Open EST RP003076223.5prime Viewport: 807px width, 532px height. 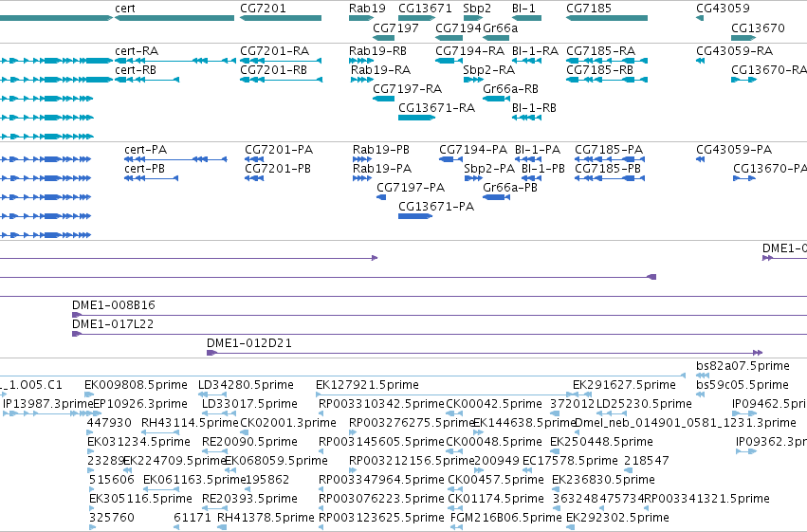click(381, 499)
